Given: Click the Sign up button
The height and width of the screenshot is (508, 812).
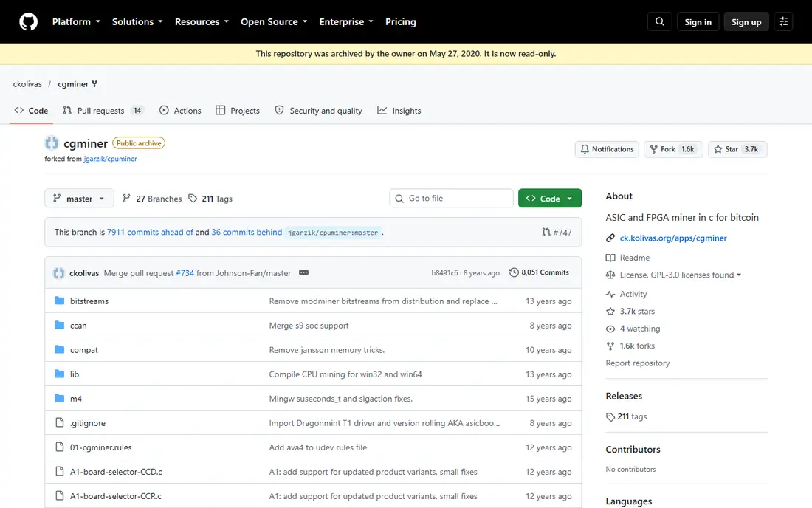Looking at the screenshot, I should (x=746, y=21).
